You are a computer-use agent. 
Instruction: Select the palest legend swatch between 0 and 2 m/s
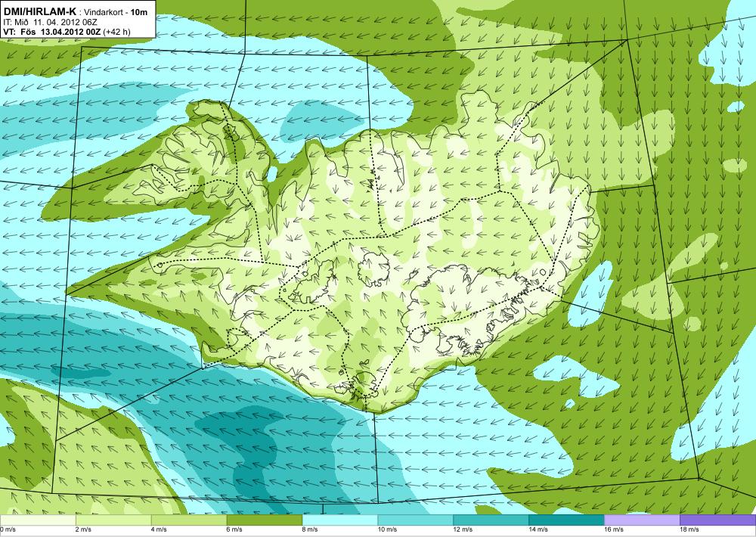38,520
